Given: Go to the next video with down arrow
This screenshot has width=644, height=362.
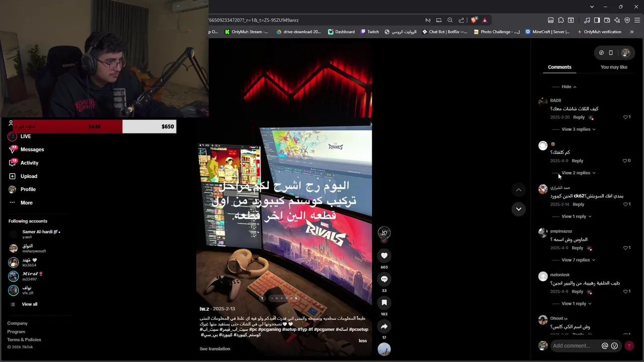Looking at the screenshot, I should tap(518, 209).
